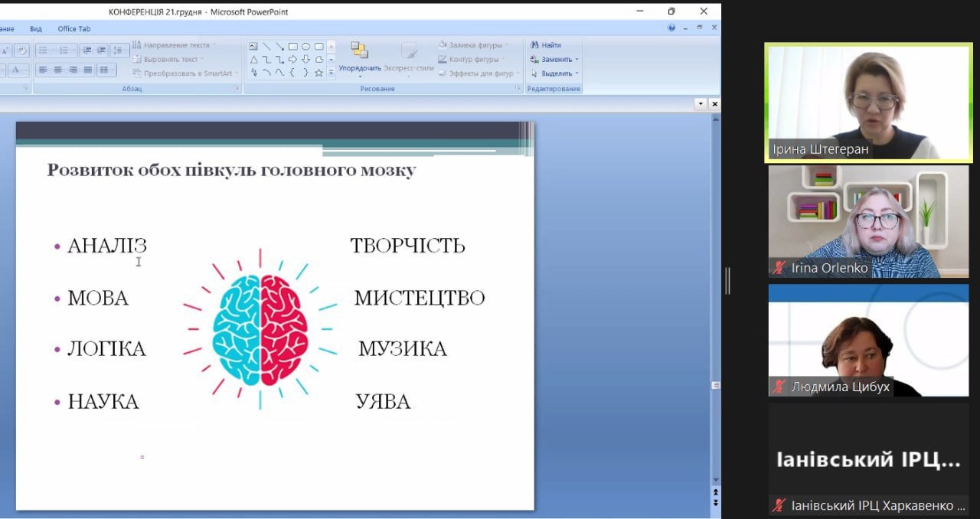Screen dimensions: 980x519
Task: Toggle justify text alignment
Action: [x=88, y=70]
